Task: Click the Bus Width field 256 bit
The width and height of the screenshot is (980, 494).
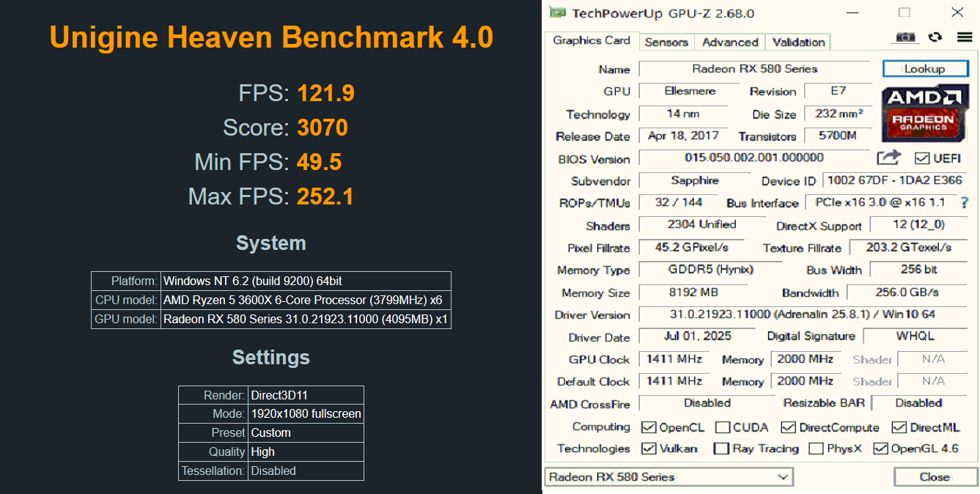Action: [919, 269]
